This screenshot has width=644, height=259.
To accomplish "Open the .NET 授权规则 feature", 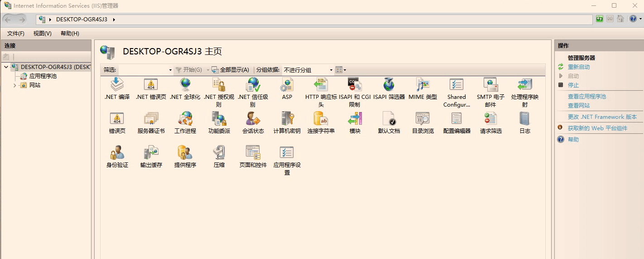I will [x=219, y=93].
